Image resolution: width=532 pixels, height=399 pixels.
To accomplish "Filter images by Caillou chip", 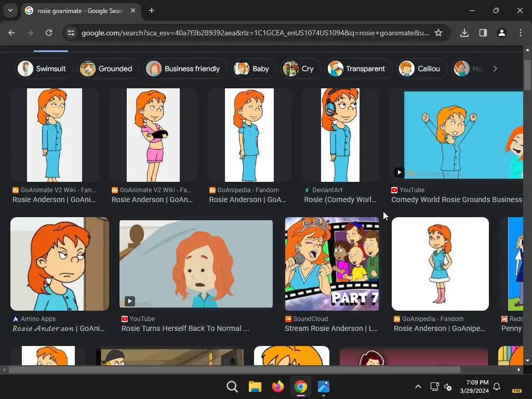I will tap(421, 69).
